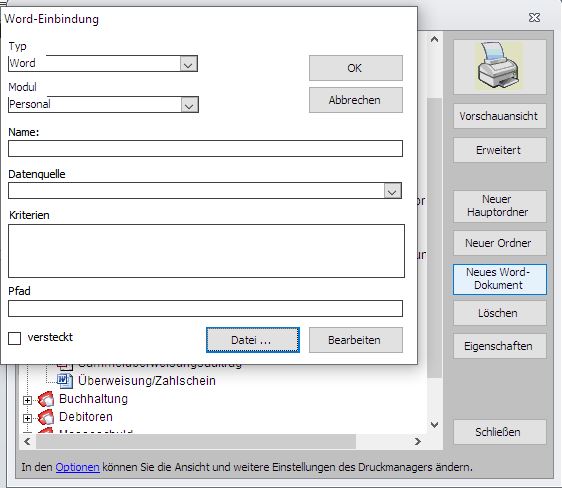Viewport: 562px width, 488px height.
Task: Browse for a file with Datei ...
Action: click(253, 340)
